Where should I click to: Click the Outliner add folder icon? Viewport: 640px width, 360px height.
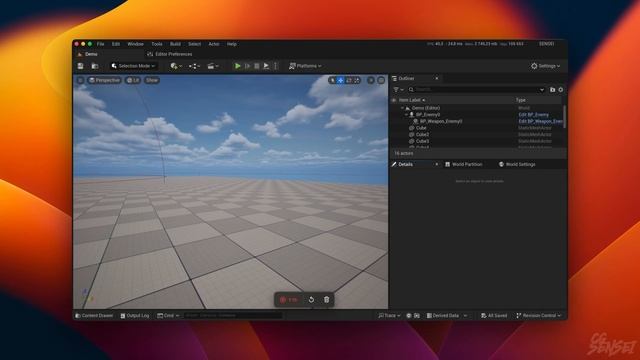[552, 90]
